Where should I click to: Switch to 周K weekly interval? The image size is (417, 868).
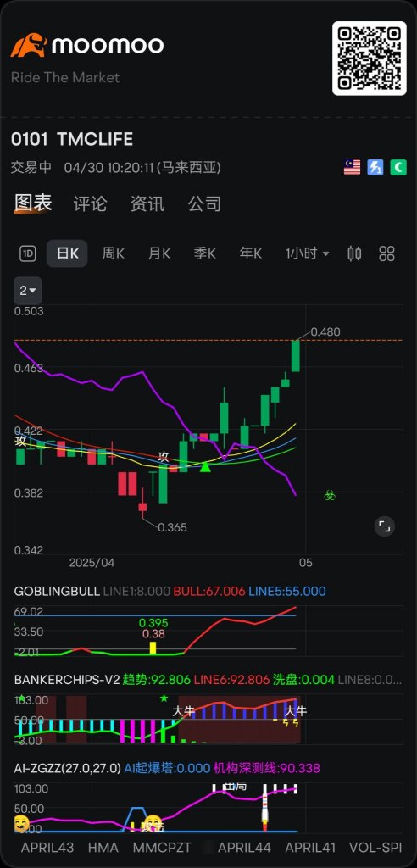point(113,253)
